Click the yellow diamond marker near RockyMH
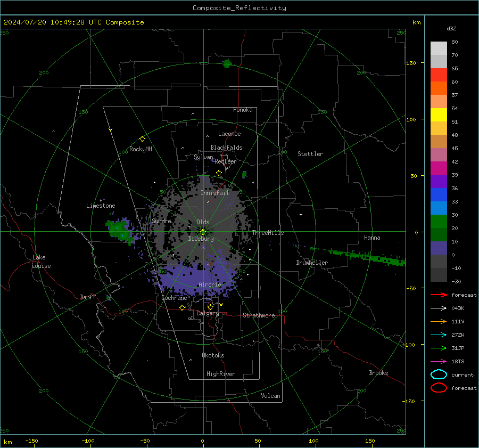The image size is (479, 448). [142, 139]
